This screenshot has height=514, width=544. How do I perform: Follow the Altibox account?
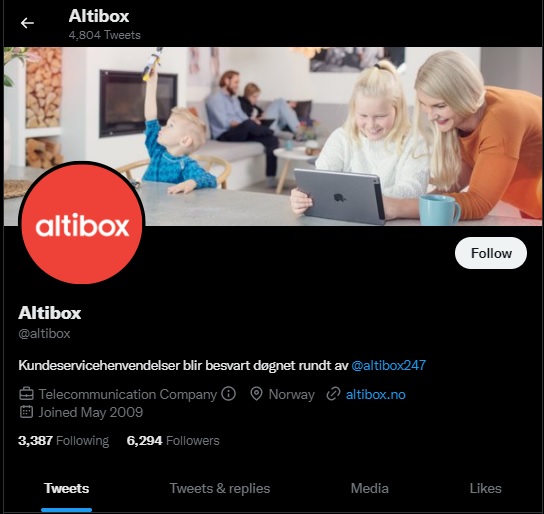pos(491,253)
